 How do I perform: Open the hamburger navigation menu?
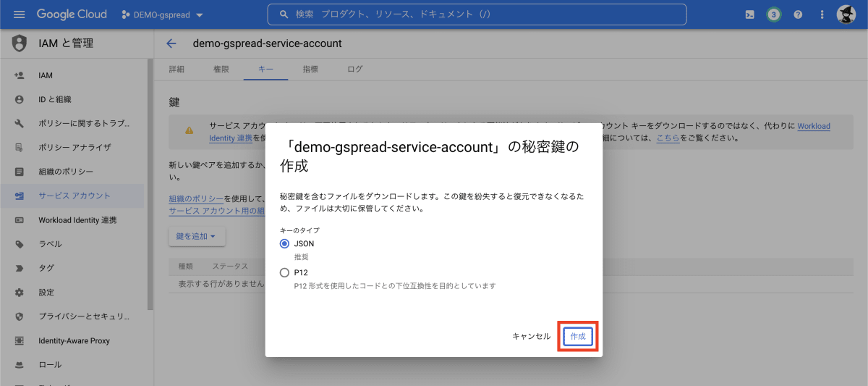point(20,14)
